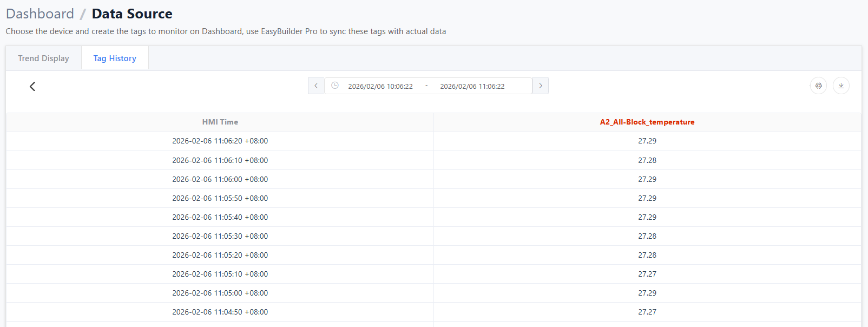Click the HMI Time column header
Image resolution: width=868 pixels, height=327 pixels.
click(x=220, y=122)
